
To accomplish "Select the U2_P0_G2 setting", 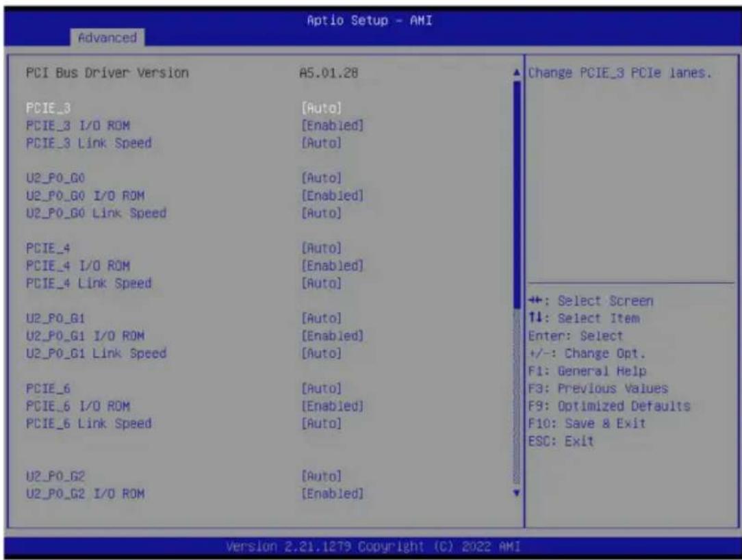I will [x=55, y=476].
